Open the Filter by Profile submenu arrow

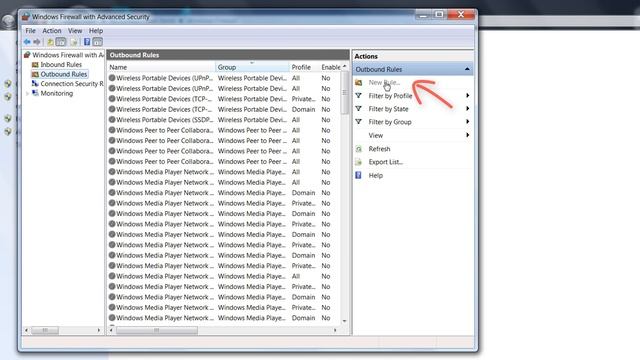[x=467, y=96]
